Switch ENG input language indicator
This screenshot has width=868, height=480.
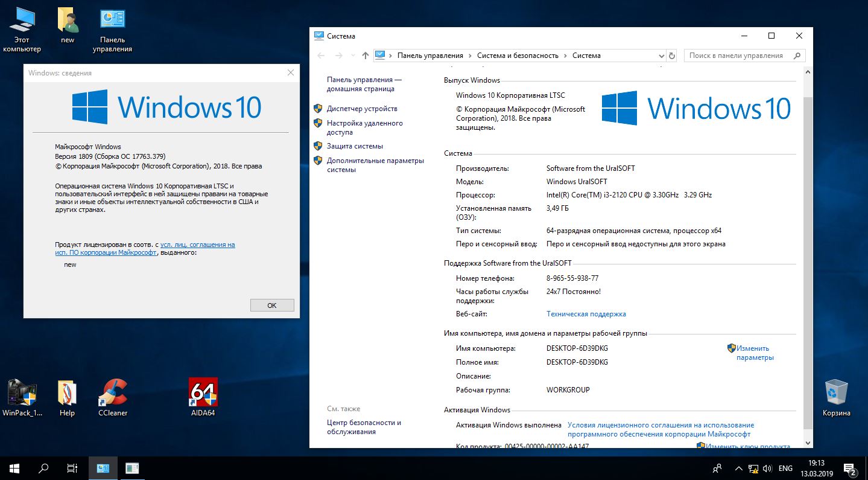(785, 468)
